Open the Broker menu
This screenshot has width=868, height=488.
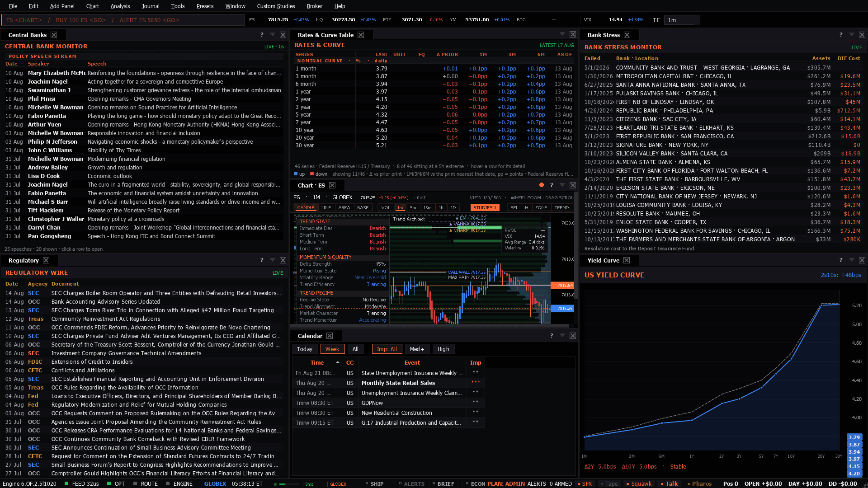(x=315, y=6)
